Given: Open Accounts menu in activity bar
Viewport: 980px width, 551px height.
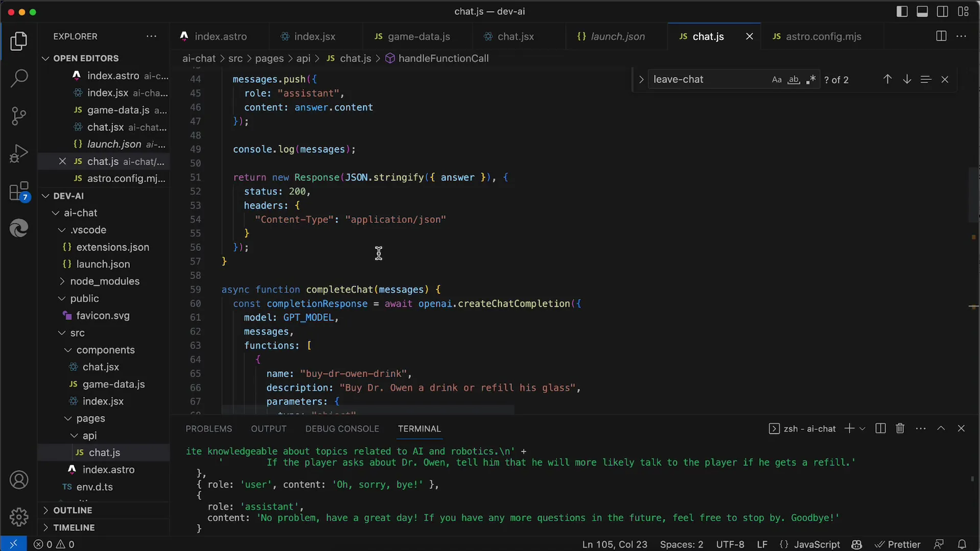Looking at the screenshot, I should click(x=19, y=480).
